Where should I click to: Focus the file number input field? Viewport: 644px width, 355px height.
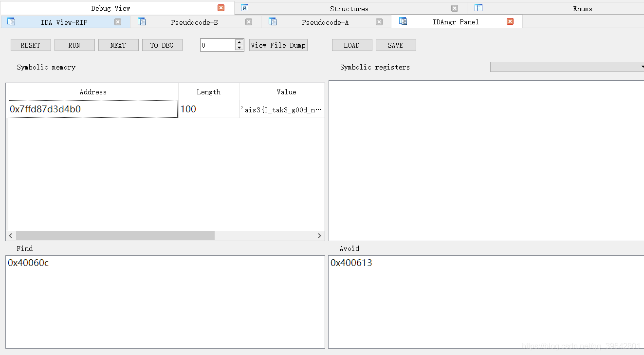click(x=218, y=45)
